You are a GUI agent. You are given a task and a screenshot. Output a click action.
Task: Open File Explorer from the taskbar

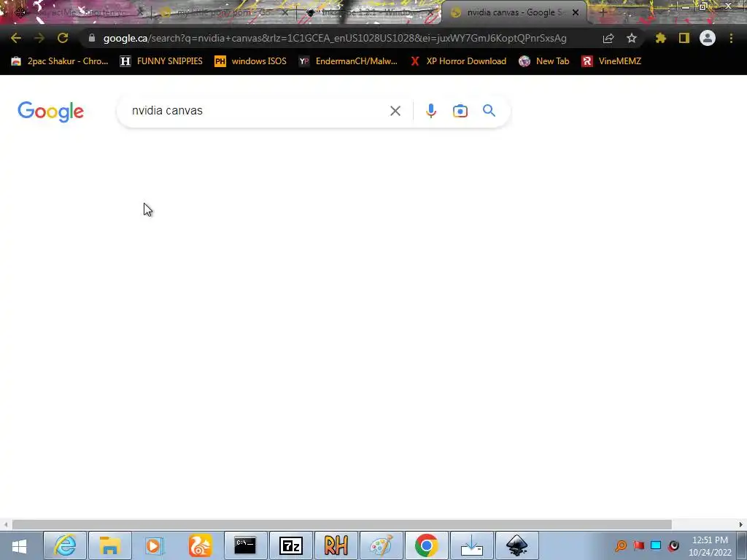109,545
